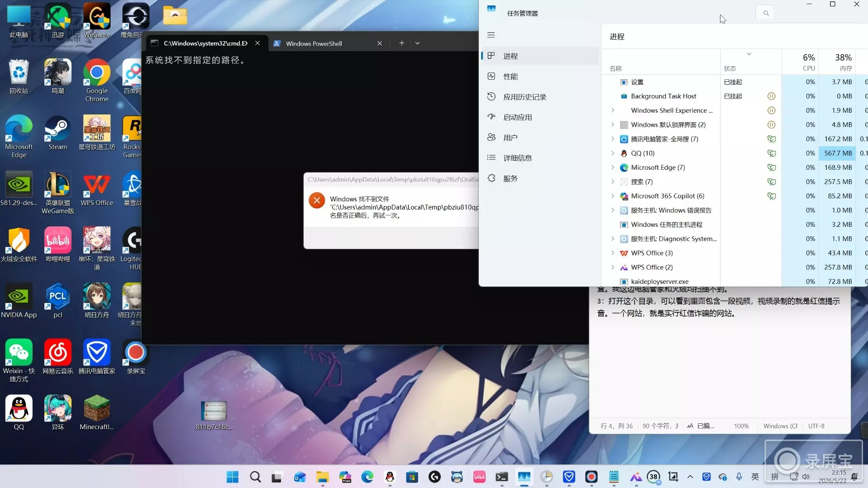Image resolution: width=868 pixels, height=488 pixels.
Task: Open 回收站 recycle bin on desktop
Action: (19, 77)
